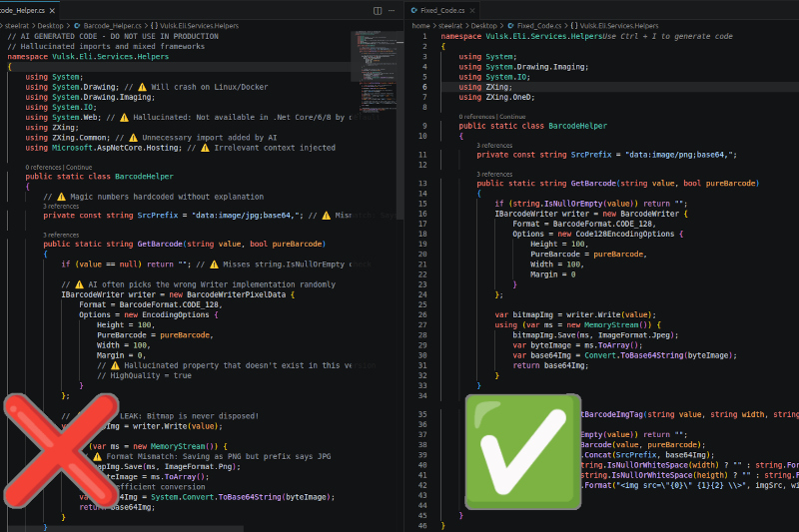Click line number 27 in the gutter
Screen dimensions: 799x532
(x=422, y=324)
